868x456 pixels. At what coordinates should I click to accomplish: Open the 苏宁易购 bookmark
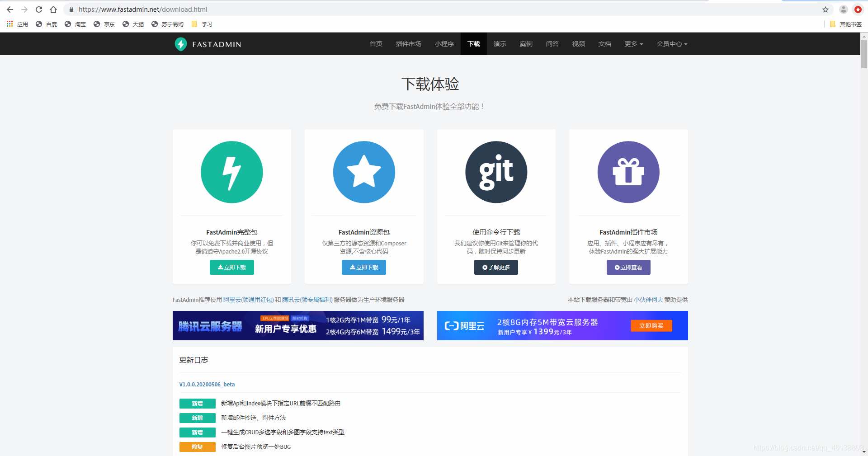click(x=168, y=24)
